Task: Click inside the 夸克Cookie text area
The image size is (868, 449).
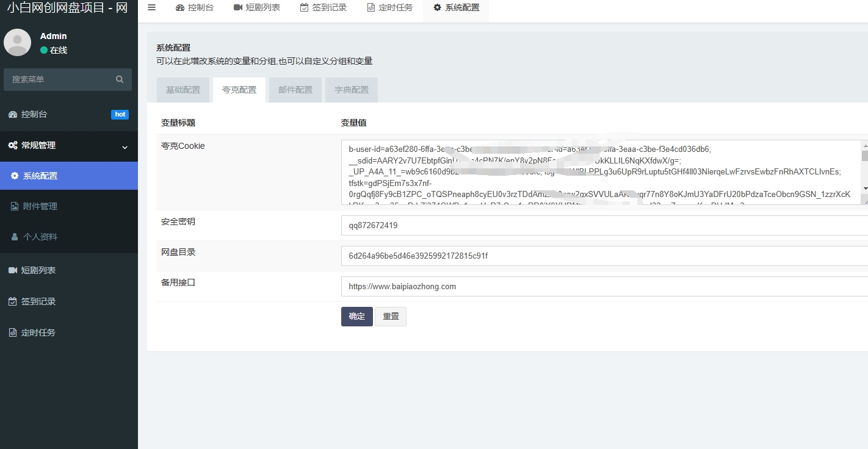Action: [601, 173]
